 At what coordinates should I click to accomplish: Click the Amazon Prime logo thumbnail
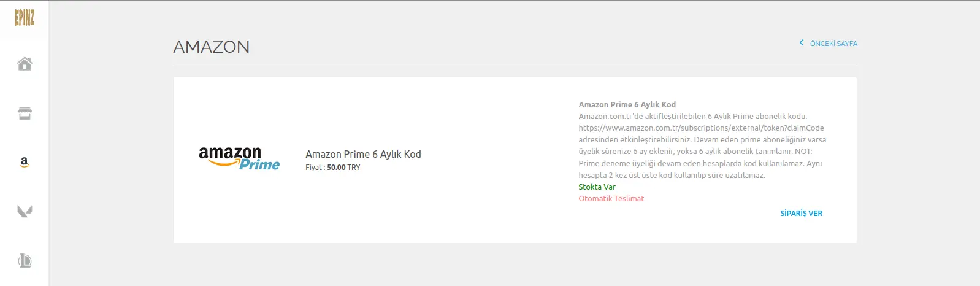[239, 158]
